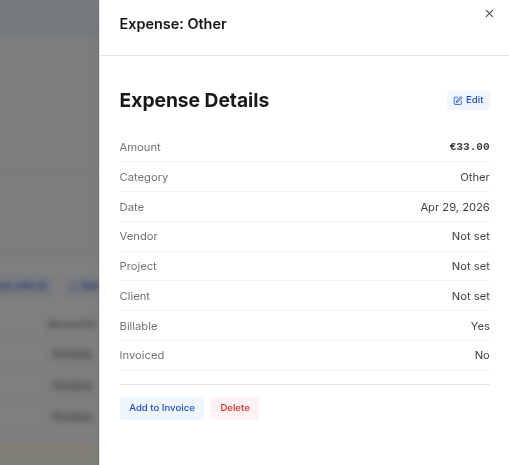Click the date Apr 29, 2026

[x=455, y=207]
